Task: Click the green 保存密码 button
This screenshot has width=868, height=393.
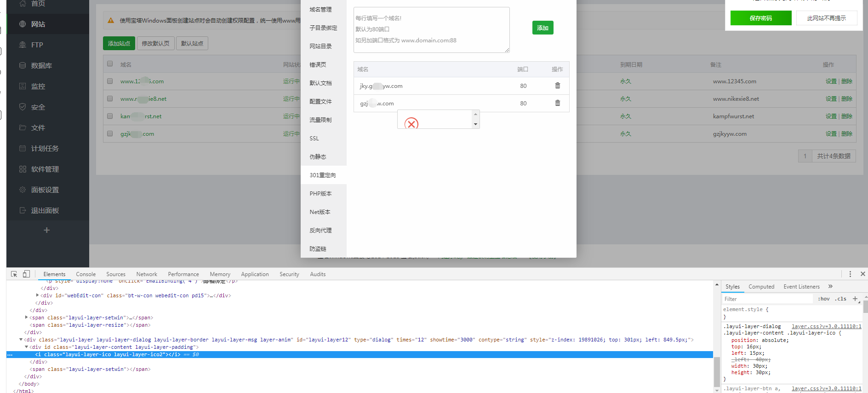Action: (761, 18)
